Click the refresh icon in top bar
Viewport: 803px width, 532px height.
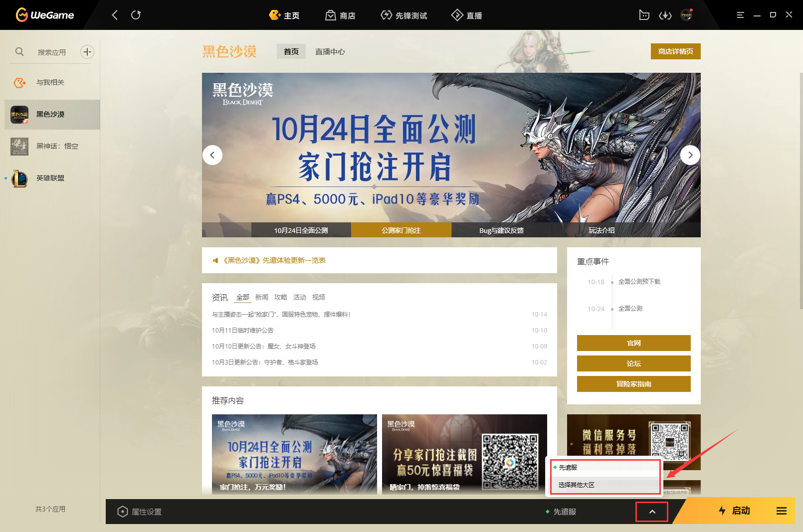click(x=136, y=15)
